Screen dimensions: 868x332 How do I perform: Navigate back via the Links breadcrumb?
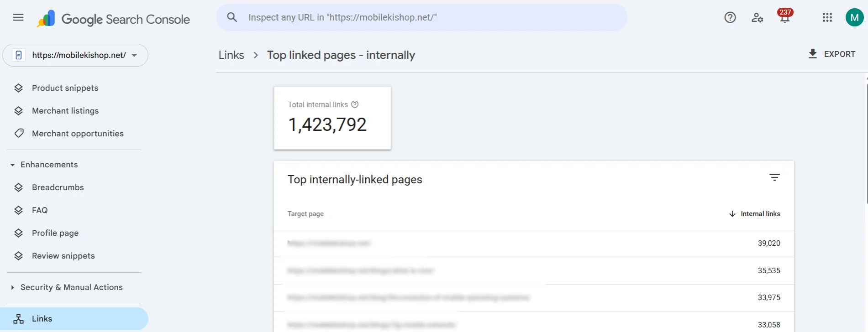pos(231,55)
